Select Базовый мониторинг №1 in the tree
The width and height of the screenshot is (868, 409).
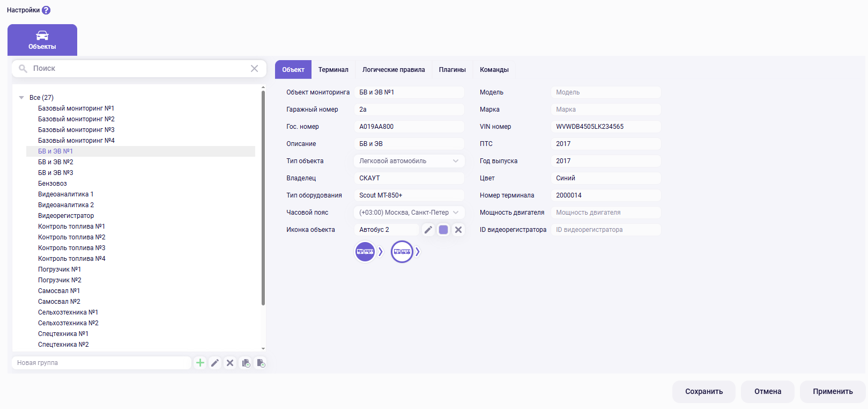pyautogui.click(x=76, y=108)
